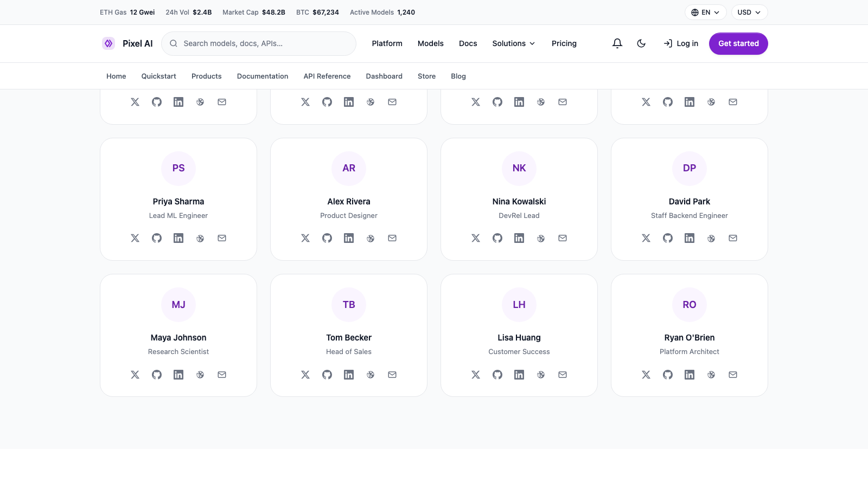
Task: Open API Reference tab
Action: click(327, 76)
